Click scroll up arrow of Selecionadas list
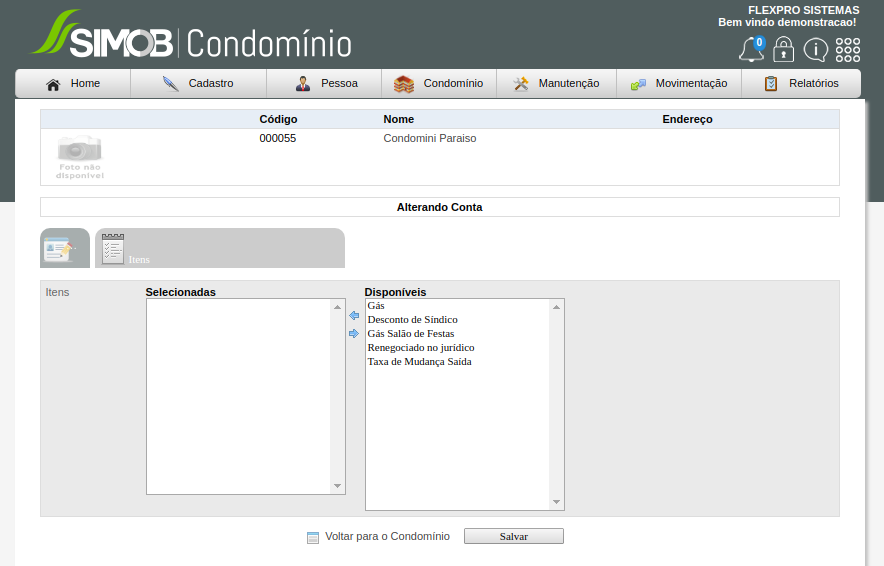 [x=337, y=307]
